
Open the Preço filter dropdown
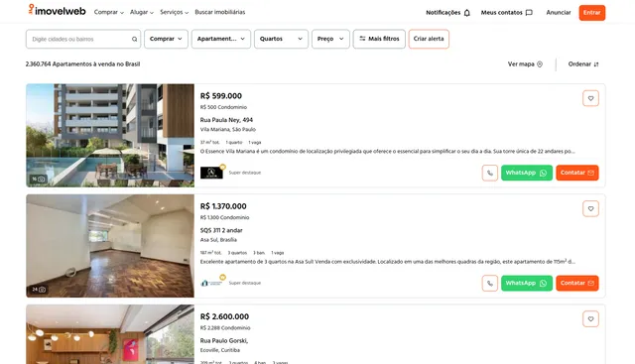point(330,39)
